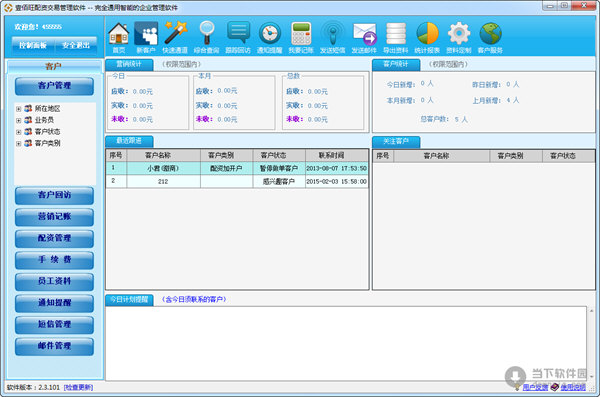Viewport: 600px width, 397px height.
Task: Click the 新客户 new customer icon
Action: point(146,38)
